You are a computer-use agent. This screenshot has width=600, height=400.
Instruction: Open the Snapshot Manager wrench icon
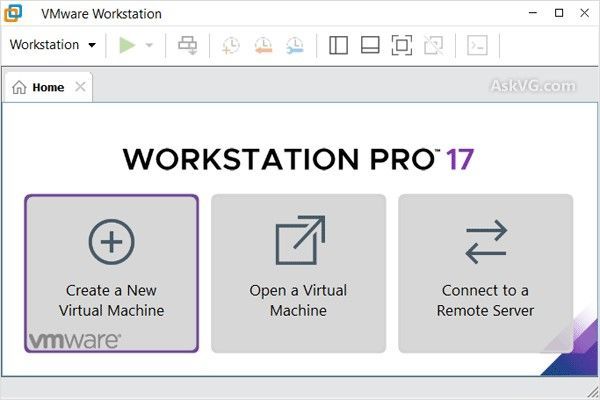295,45
